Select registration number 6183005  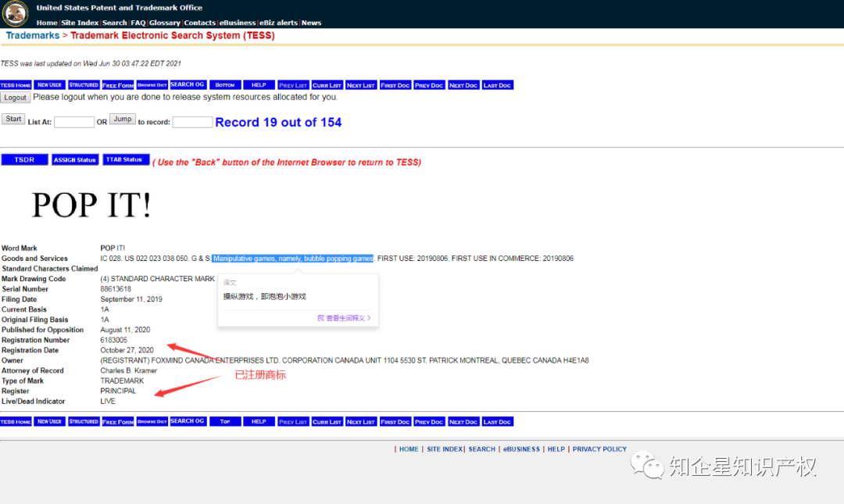[113, 341]
